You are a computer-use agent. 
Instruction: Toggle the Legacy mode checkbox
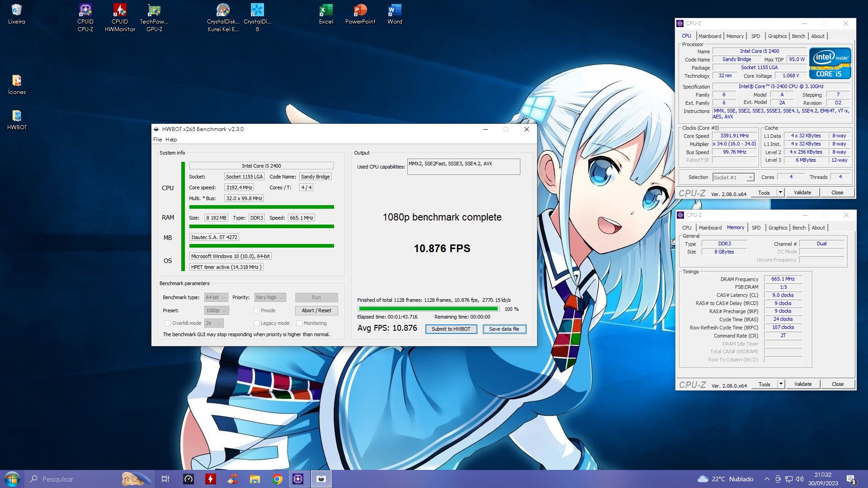[256, 323]
